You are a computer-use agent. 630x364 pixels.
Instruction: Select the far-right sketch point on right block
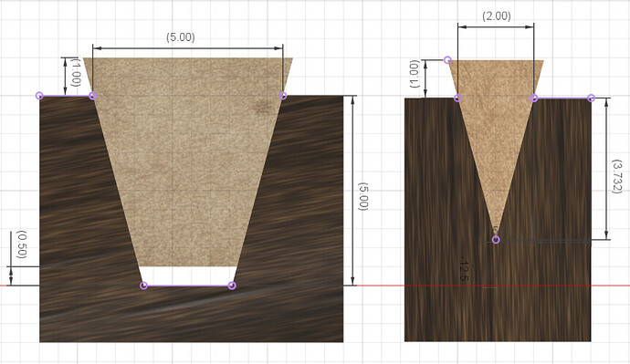[591, 98]
